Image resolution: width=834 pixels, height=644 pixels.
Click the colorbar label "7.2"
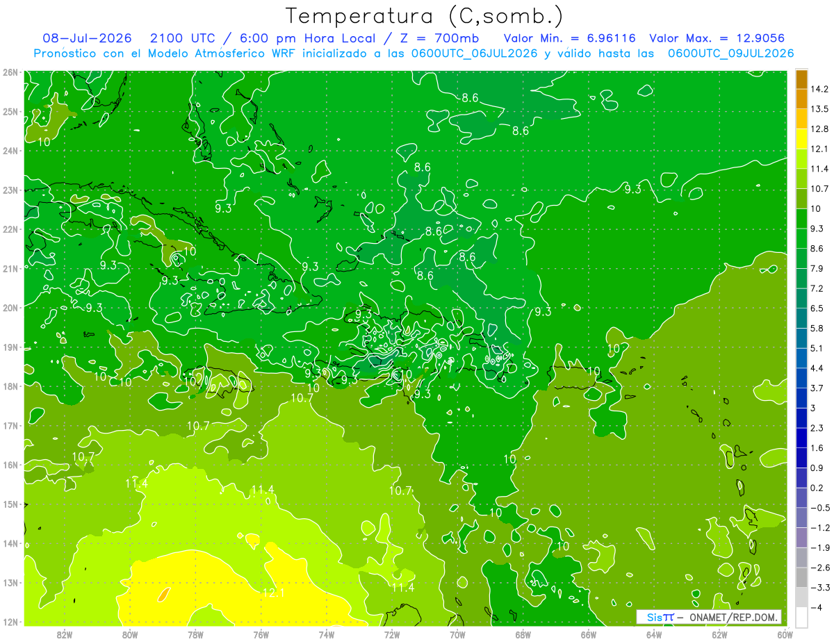817,288
